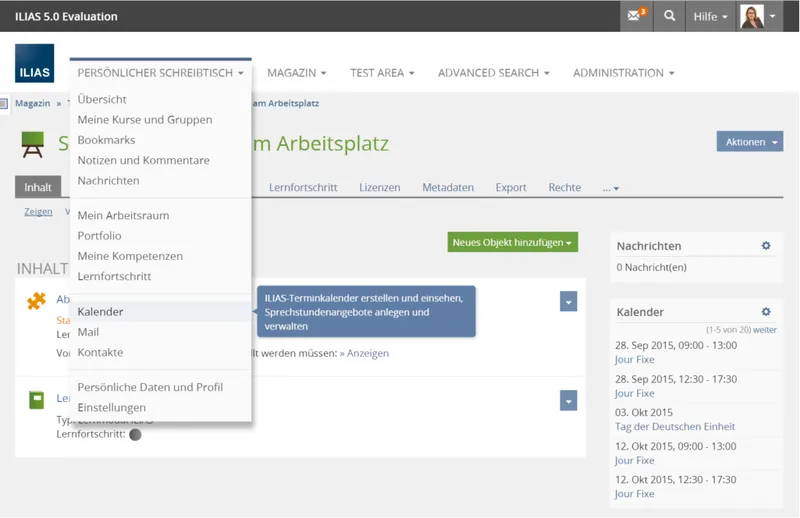
Task: Click the 0 Nachricht(en) text
Action: tap(652, 267)
